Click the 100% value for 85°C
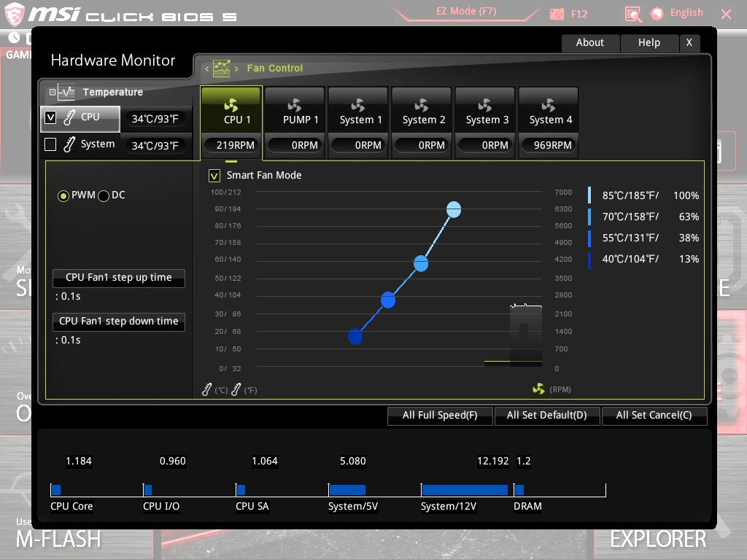This screenshot has width=747, height=560. pyautogui.click(x=686, y=195)
